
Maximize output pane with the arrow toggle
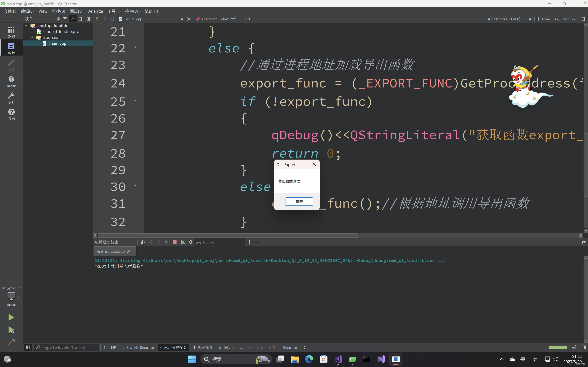576,242
